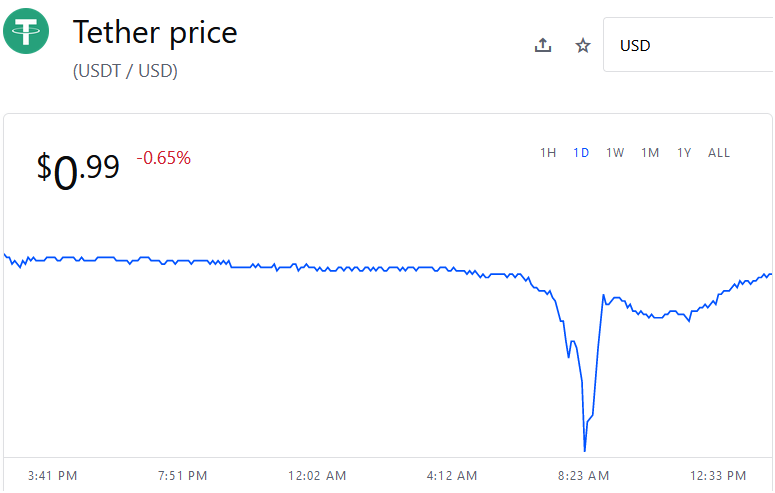775x493 pixels.
Task: Select the 1H time range
Action: coord(548,153)
